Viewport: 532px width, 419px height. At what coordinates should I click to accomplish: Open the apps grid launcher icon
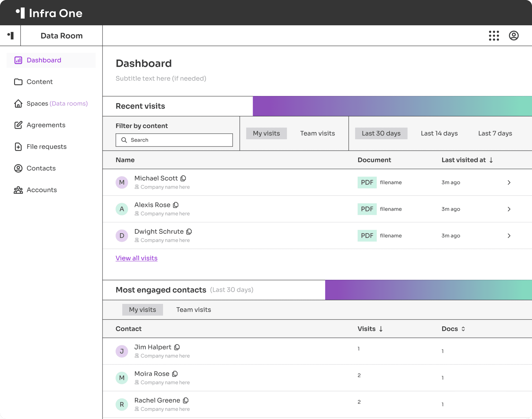494,36
